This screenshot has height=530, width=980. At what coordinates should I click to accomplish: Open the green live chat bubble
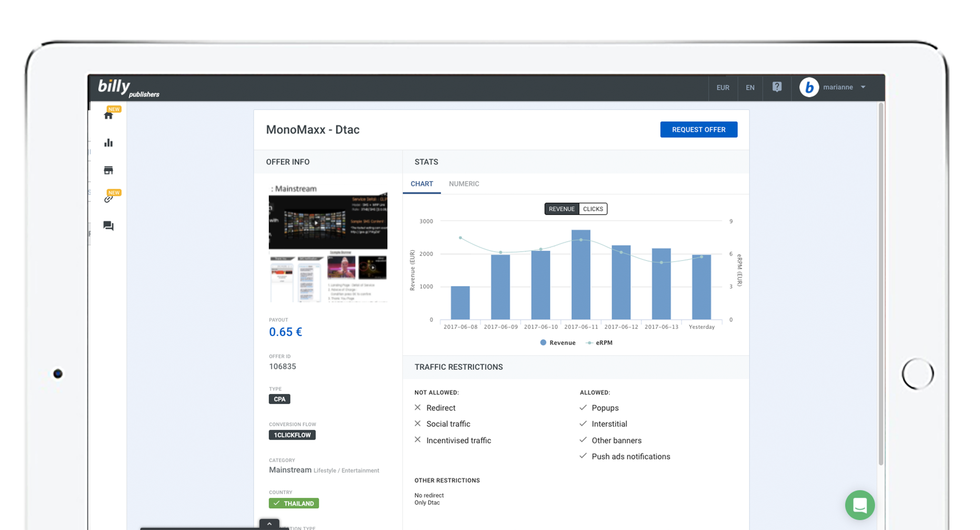point(860,505)
